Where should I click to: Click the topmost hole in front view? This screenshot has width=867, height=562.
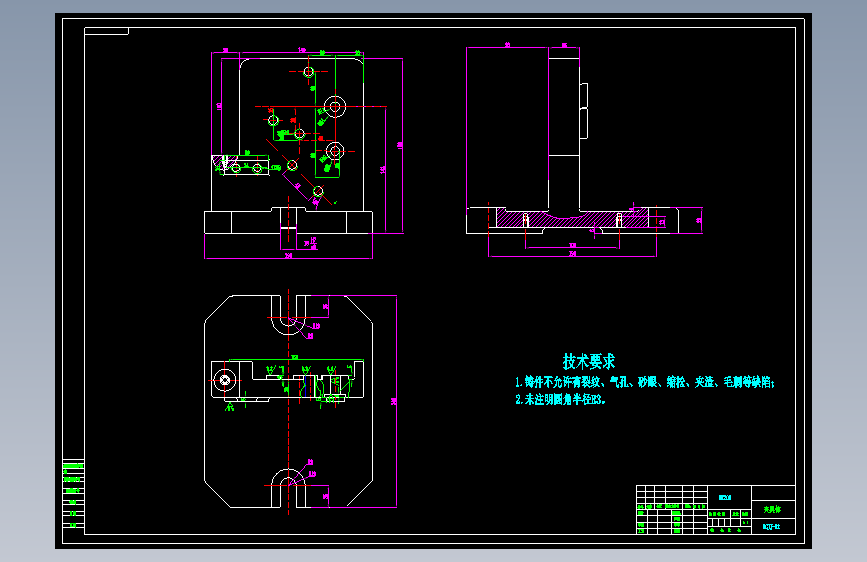pyautogui.click(x=309, y=71)
